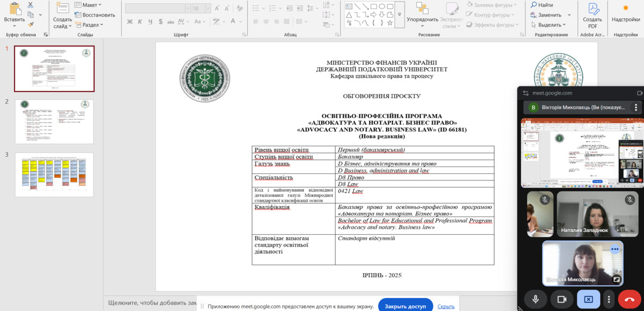This screenshot has width=644, height=311.
Task: Open the Шрифт font dialog launcher
Action: tap(244, 35)
